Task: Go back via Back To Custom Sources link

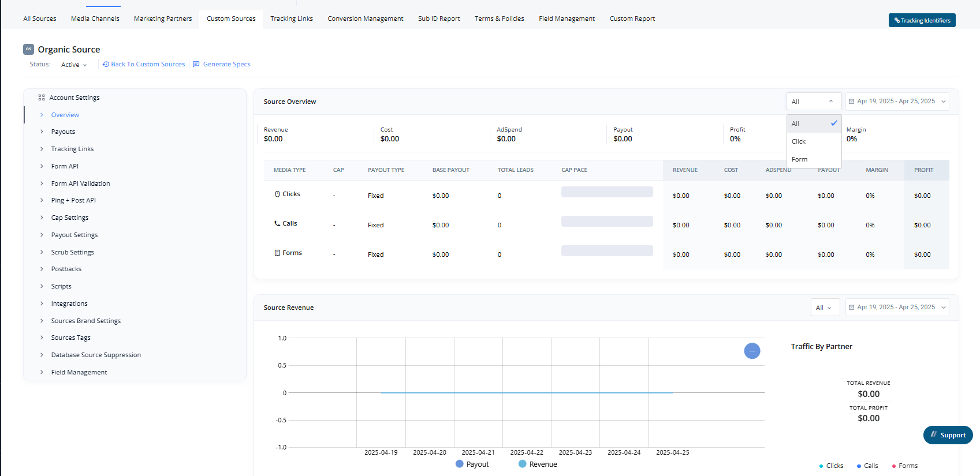Action: tap(144, 65)
